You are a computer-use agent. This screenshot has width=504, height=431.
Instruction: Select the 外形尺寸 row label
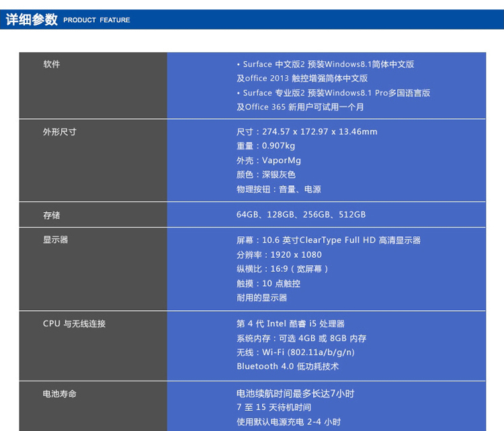click(x=60, y=132)
